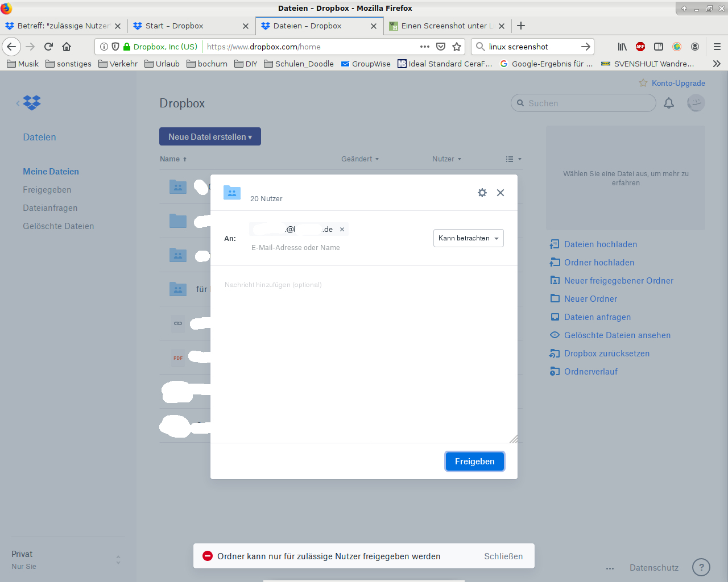This screenshot has width=728, height=582.
Task: Click Neuer freigegebener Ordner action
Action: (x=612, y=281)
